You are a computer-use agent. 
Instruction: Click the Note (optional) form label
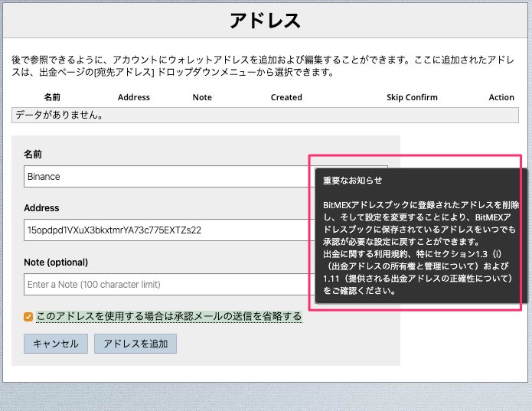pyautogui.click(x=56, y=262)
